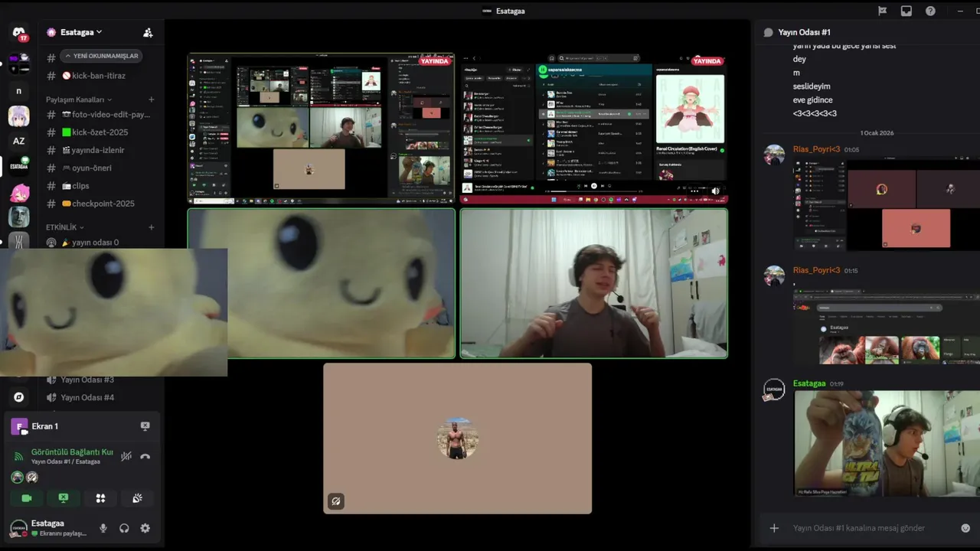Viewport: 980px width, 551px height.
Task: Open Spotify screen-share stream tile
Action: (x=594, y=129)
